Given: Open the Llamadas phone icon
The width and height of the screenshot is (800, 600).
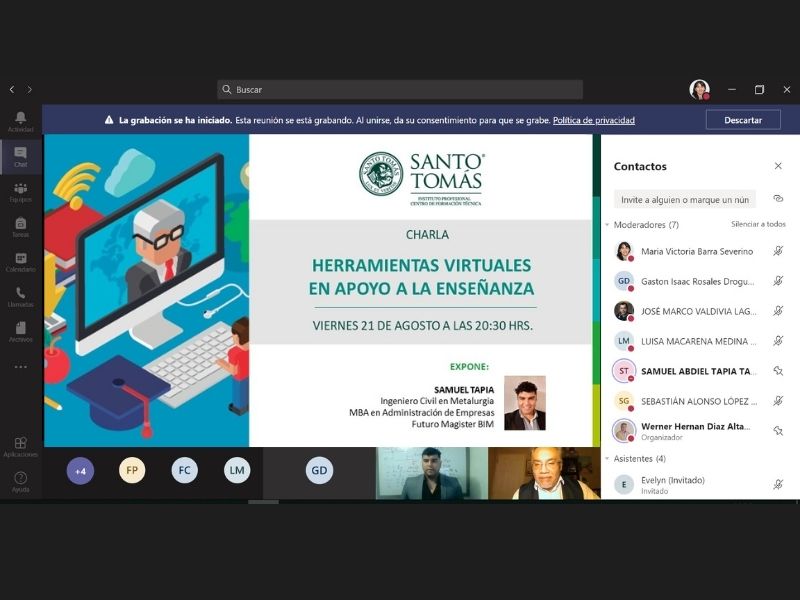Looking at the screenshot, I should tap(20, 296).
